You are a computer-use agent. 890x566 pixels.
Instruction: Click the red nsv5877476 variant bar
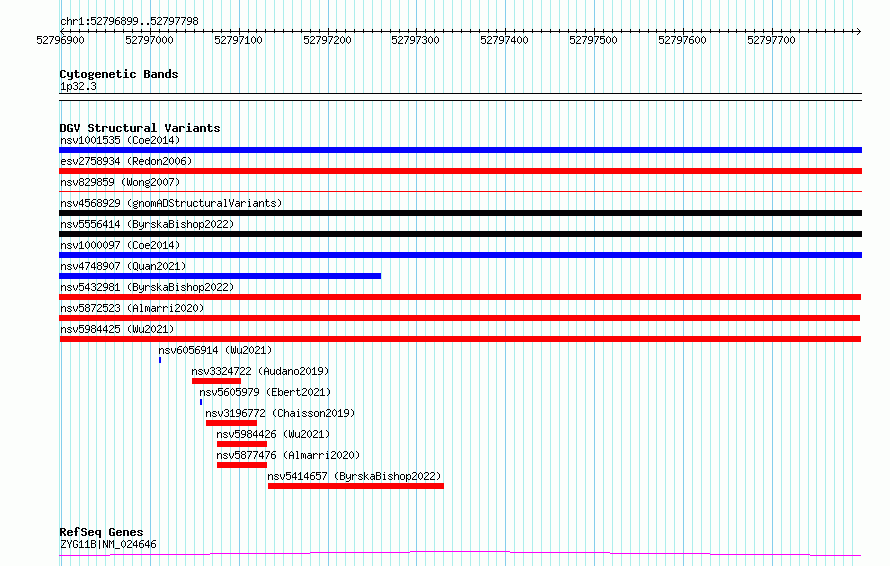pyautogui.click(x=242, y=465)
